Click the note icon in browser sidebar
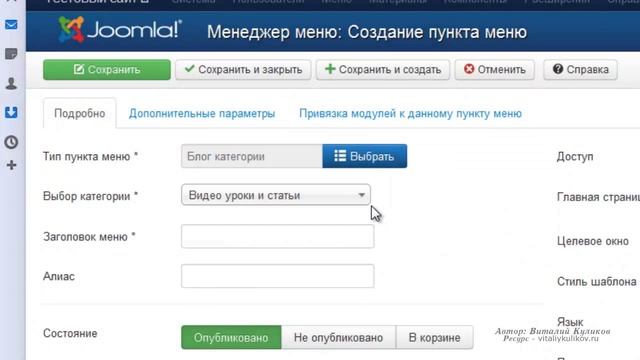Viewport: 640px width, 360px height. pos(11,54)
